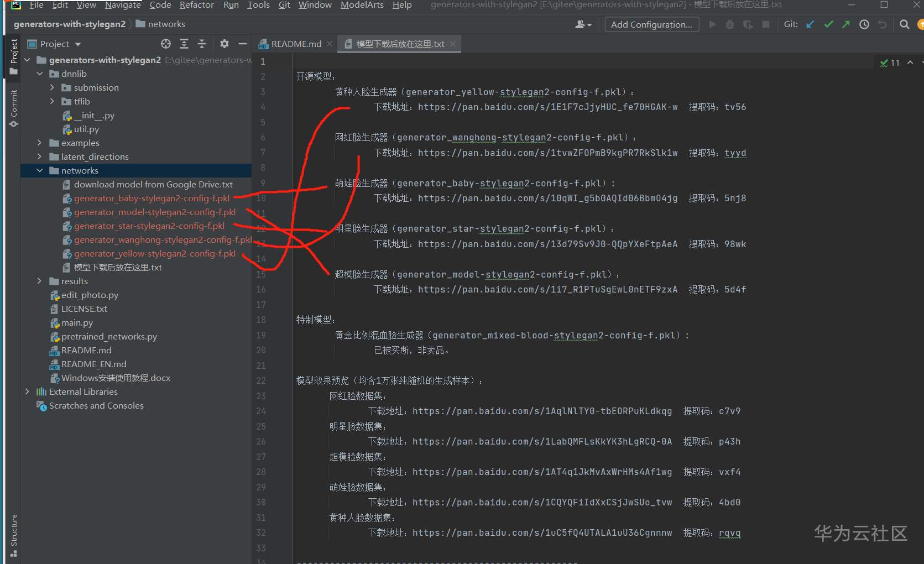This screenshot has width=924, height=564.
Task: Close the 模型下载后放在这里.txt tab
Action: (x=453, y=44)
